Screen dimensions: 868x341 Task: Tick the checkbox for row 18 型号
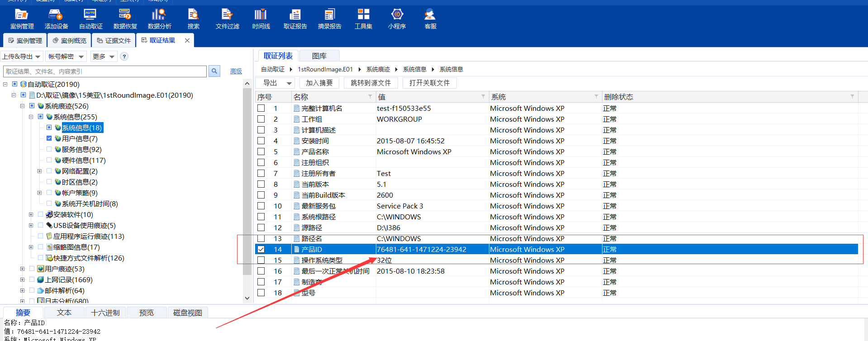point(261,293)
